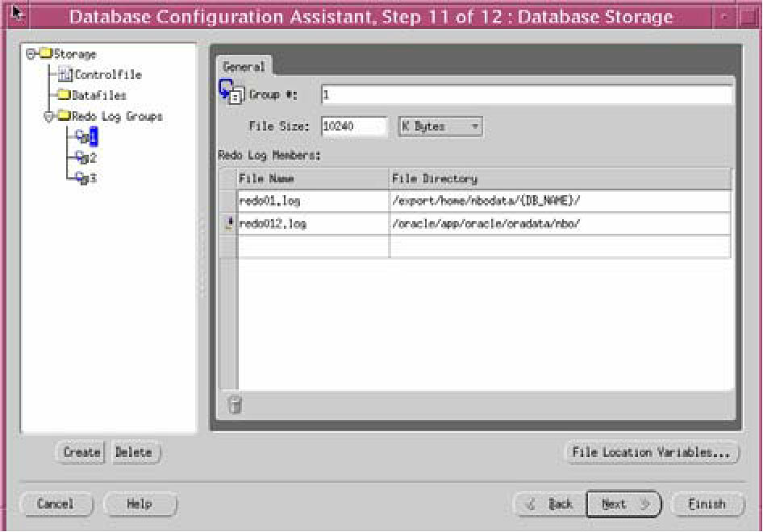
Task: Collapse the Redo Log Groups node
Action: pyautogui.click(x=48, y=117)
